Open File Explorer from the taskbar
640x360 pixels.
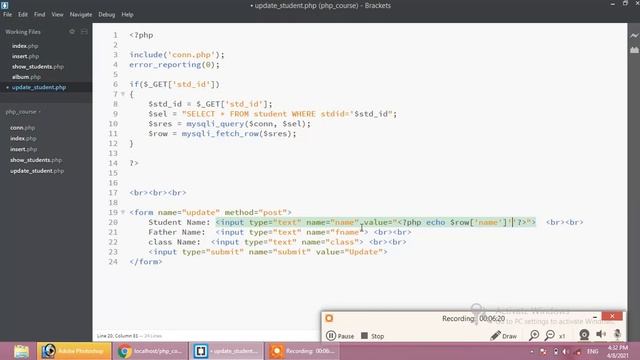(21, 351)
